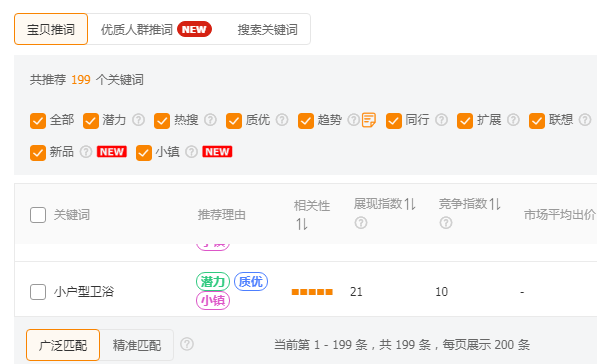
Task: Click the orange relevance bar for 小户型卫浴
Action: click(312, 292)
